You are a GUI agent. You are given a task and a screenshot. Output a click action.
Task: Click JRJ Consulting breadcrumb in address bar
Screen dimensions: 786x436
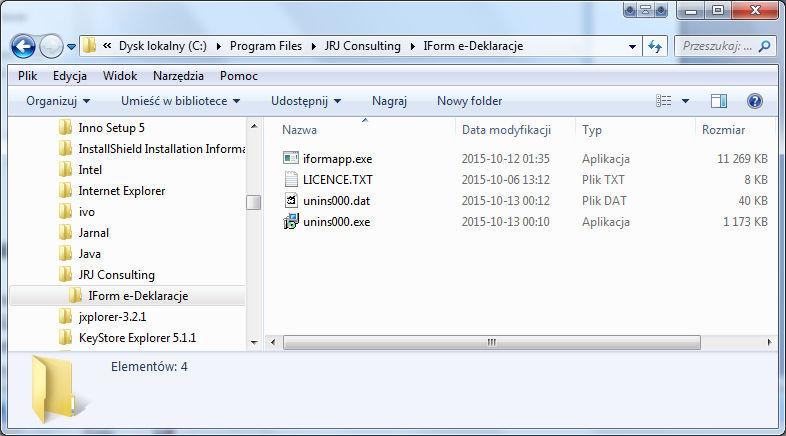click(362, 46)
